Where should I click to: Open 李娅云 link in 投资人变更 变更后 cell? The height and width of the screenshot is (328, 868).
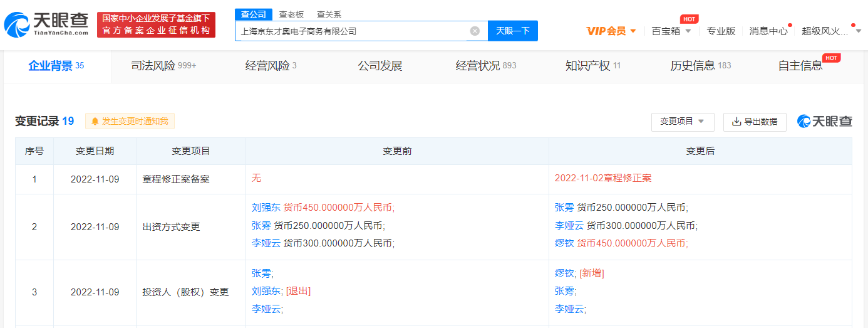coord(569,309)
